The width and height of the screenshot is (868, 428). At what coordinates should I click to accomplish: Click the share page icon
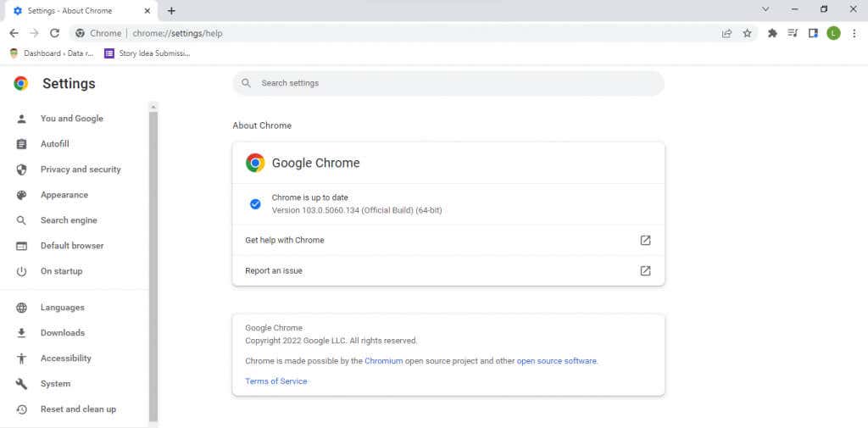coord(726,33)
